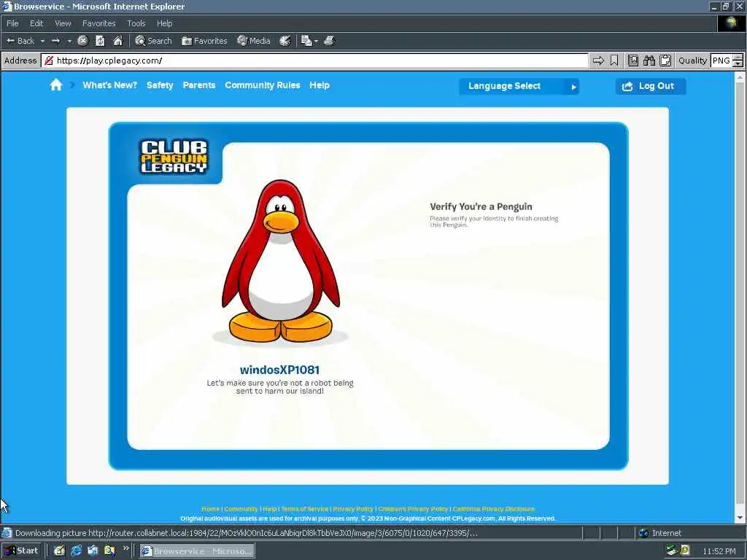Click the taskbar clock showing 11:52 PM
This screenshot has width=747, height=560.
point(719,551)
